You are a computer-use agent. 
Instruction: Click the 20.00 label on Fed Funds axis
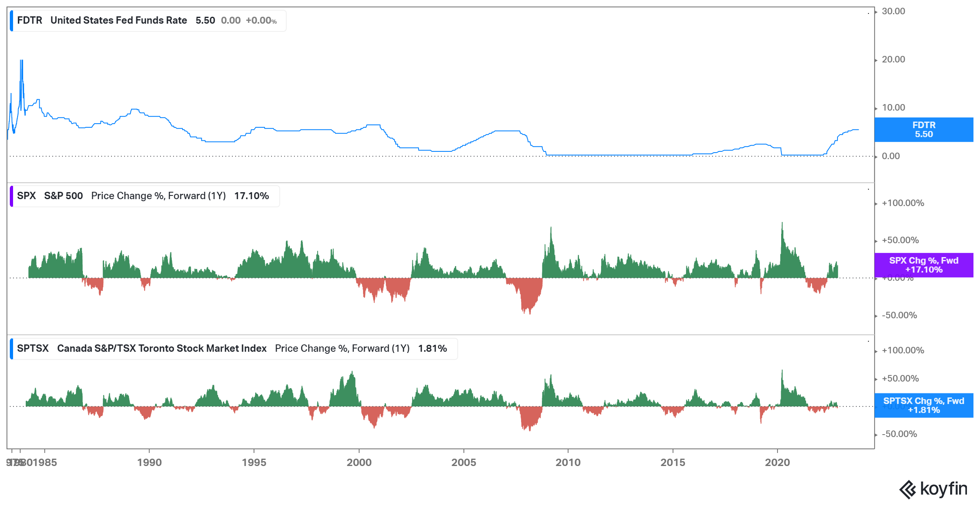(x=893, y=60)
